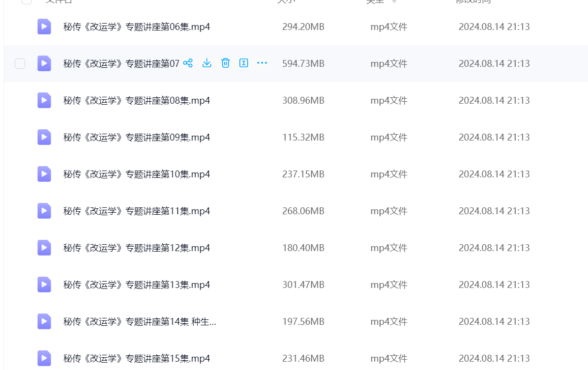Click video icon of 第08集.mp4
Viewport: 588px width, 370px height.
[x=44, y=100]
